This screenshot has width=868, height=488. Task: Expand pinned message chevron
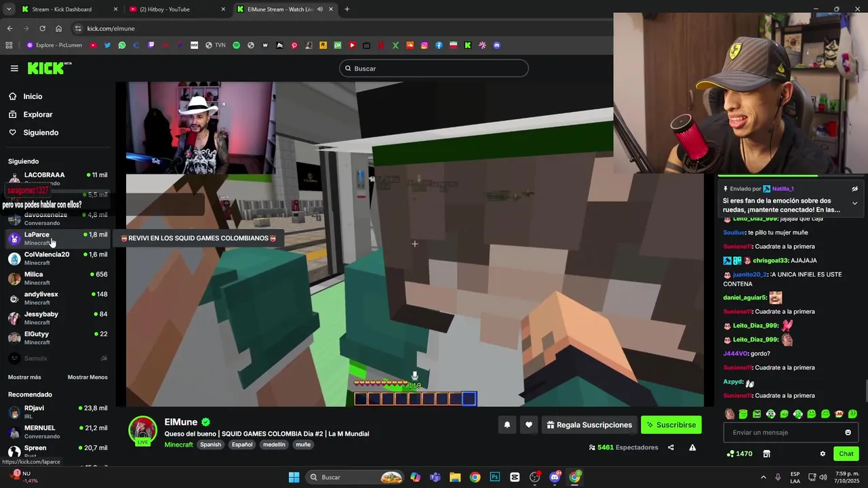pos(854,203)
